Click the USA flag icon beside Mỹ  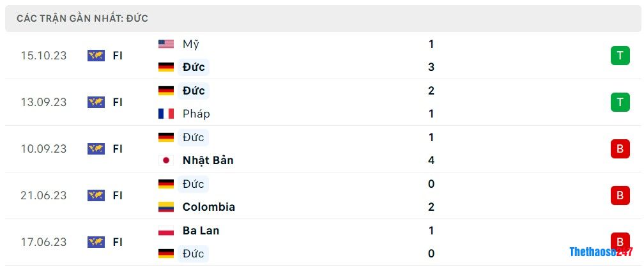pyautogui.click(x=166, y=44)
